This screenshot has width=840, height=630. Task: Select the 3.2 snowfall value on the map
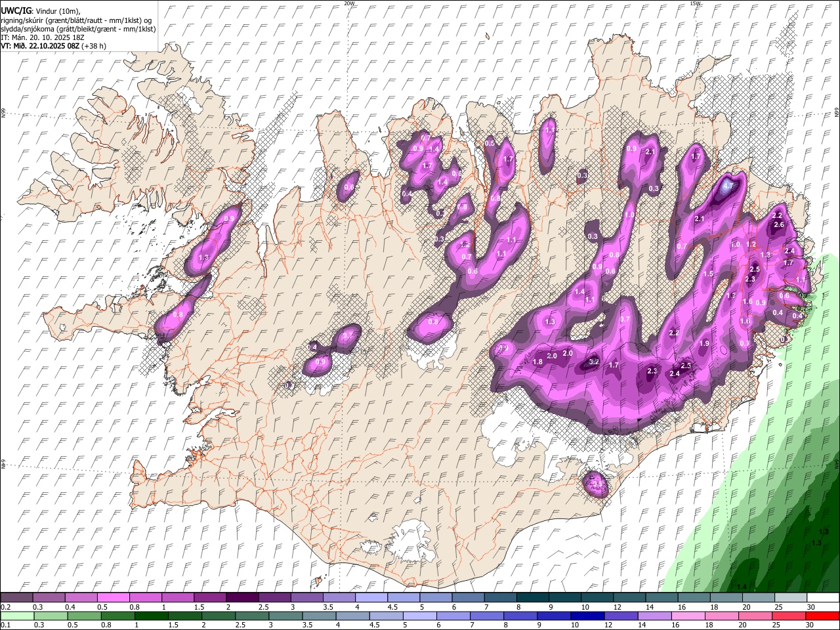coord(594,362)
